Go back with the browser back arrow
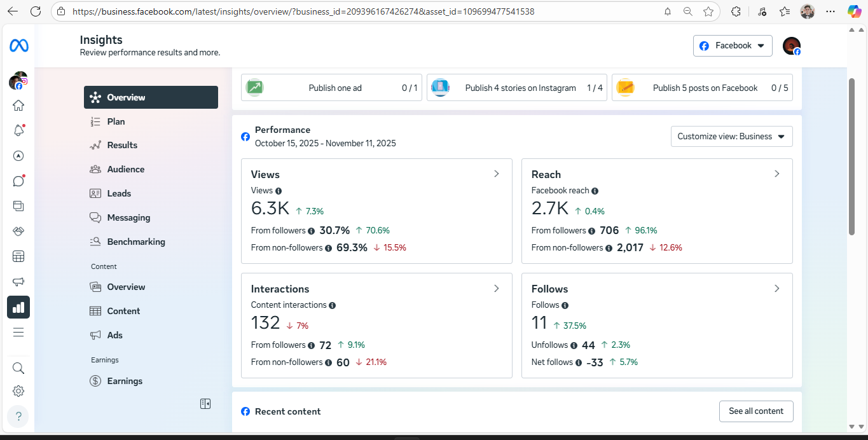 (12, 11)
